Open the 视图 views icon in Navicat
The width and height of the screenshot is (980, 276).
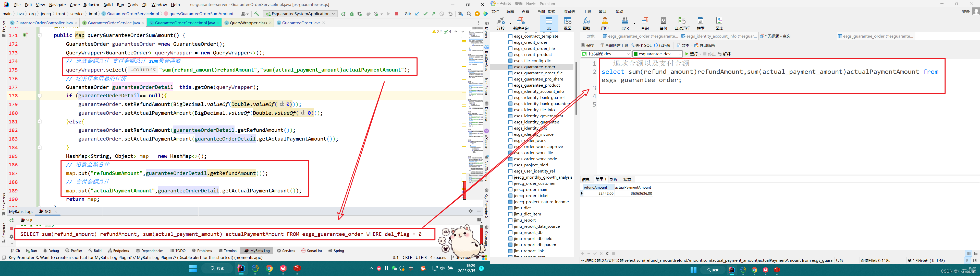click(567, 23)
